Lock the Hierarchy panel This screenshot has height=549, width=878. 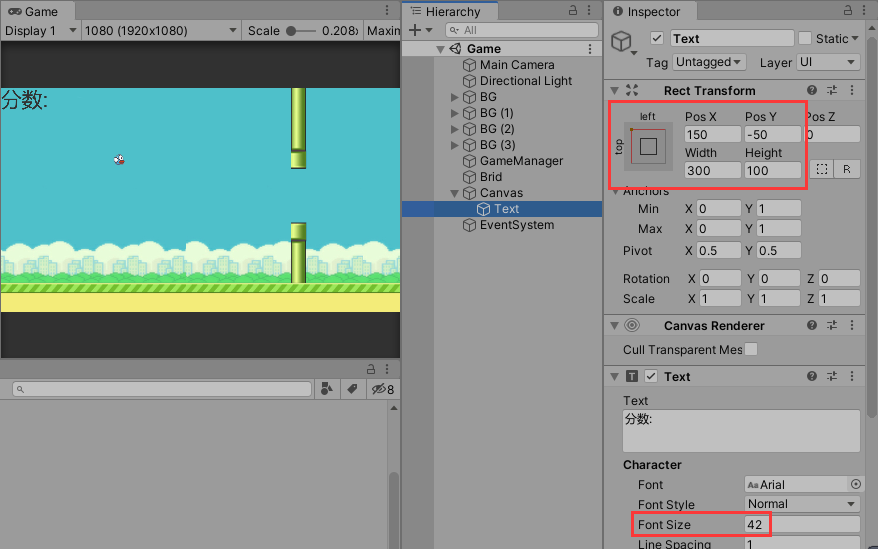click(x=573, y=11)
